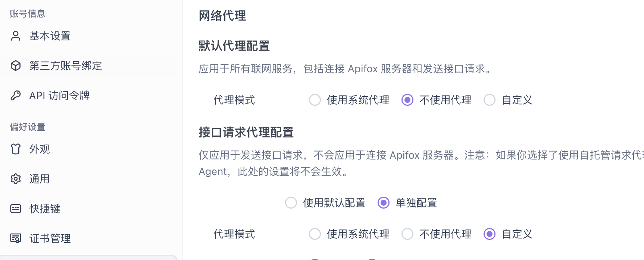Open the API 访问令牌 section
This screenshot has width=644, height=260.
(60, 95)
